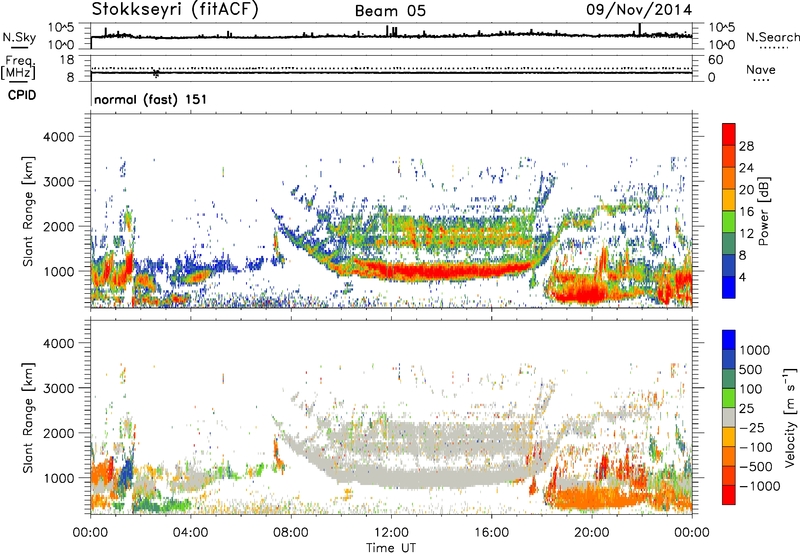This screenshot has width=800, height=554.
Task: Click 4000 tick on power panel axis
Action: (x=58, y=137)
